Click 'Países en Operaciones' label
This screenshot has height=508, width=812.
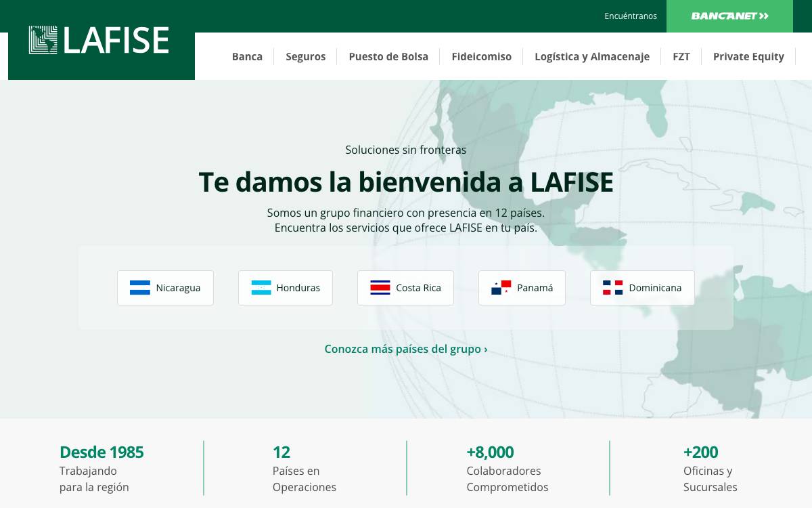304,479
